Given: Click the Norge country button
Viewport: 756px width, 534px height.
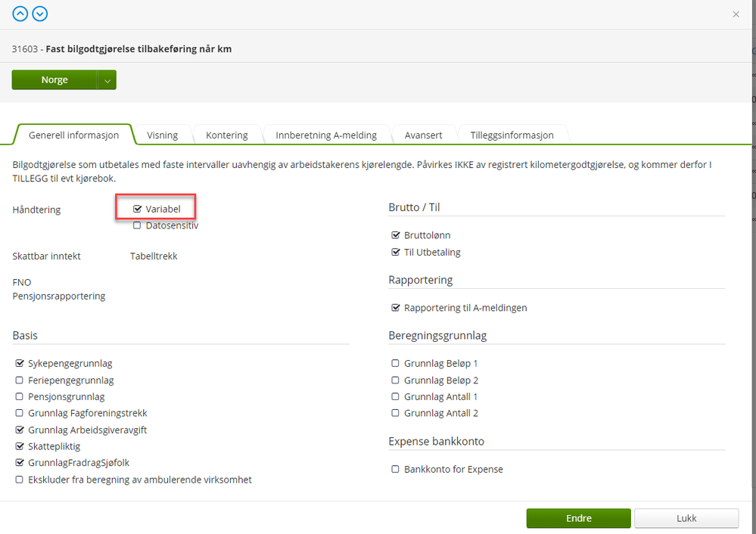Looking at the screenshot, I should [54, 80].
